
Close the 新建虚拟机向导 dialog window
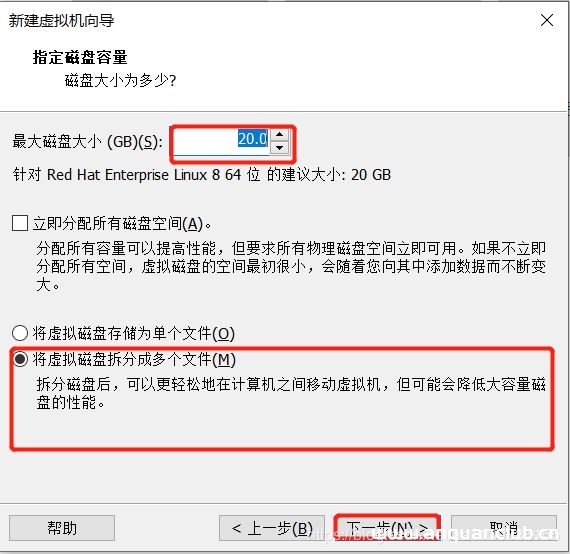pyautogui.click(x=547, y=20)
